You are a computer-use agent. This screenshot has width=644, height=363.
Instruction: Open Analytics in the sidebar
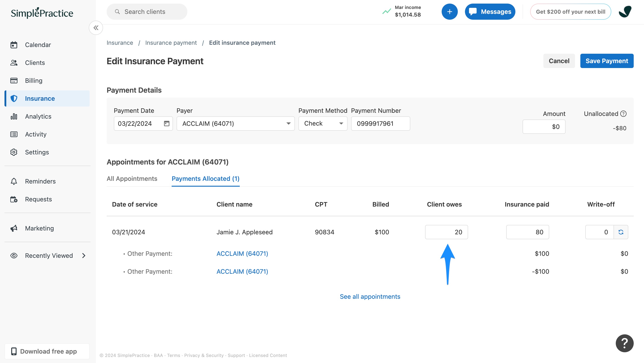48,116
